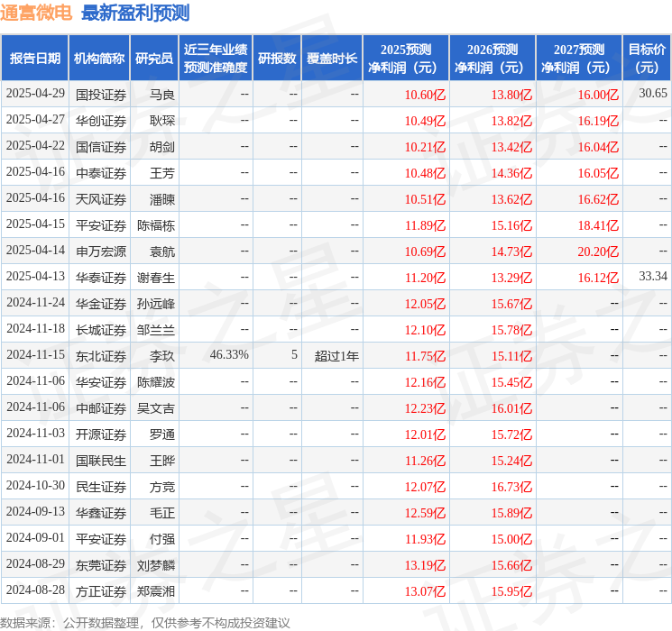
Task: Click the 30.65 target price value
Action: 653,94
